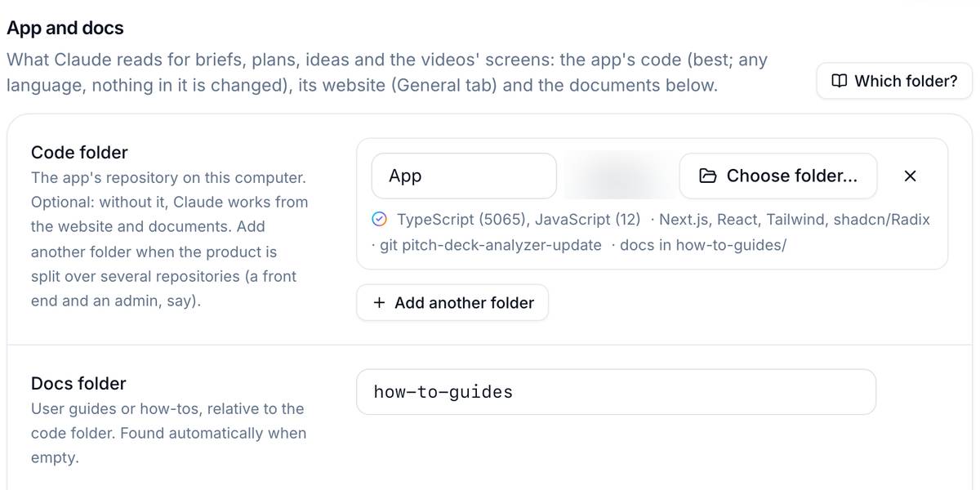The image size is (980, 490).
Task: Click the App and docs heading
Action: tap(65, 28)
